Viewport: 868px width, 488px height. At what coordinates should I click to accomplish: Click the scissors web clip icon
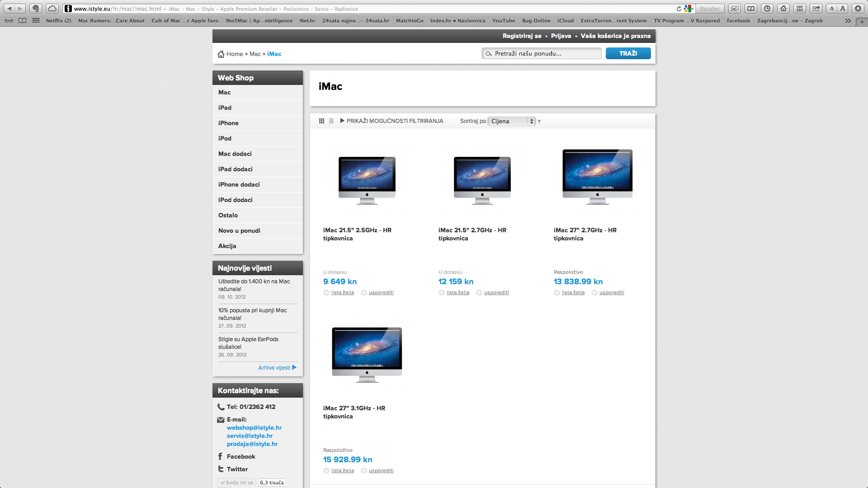(735, 9)
